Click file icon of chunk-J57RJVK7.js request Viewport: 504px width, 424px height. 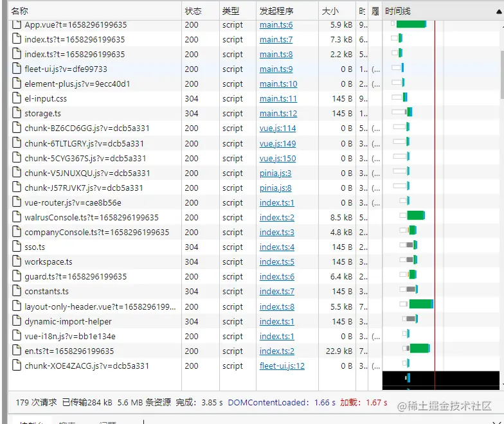pyautogui.click(x=17, y=187)
